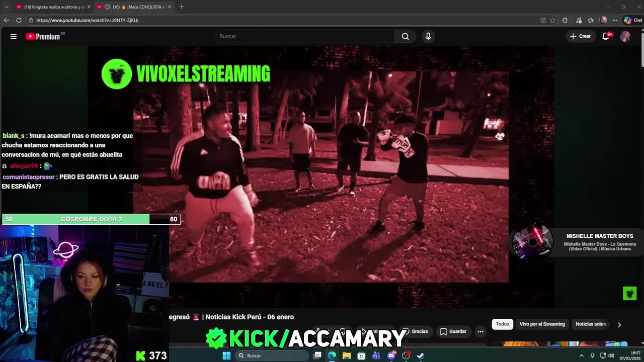Go to YouTube Premium home logo

tap(43, 36)
